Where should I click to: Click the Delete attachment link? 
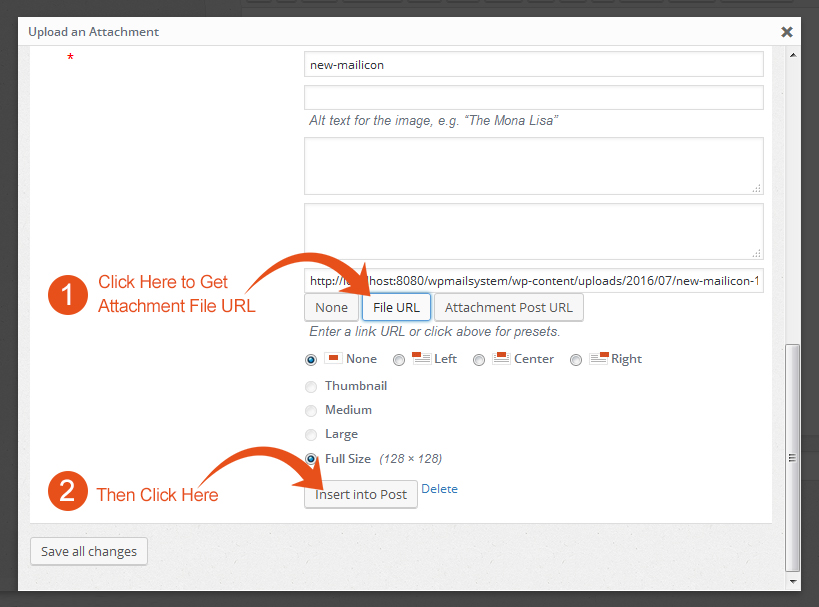click(439, 489)
